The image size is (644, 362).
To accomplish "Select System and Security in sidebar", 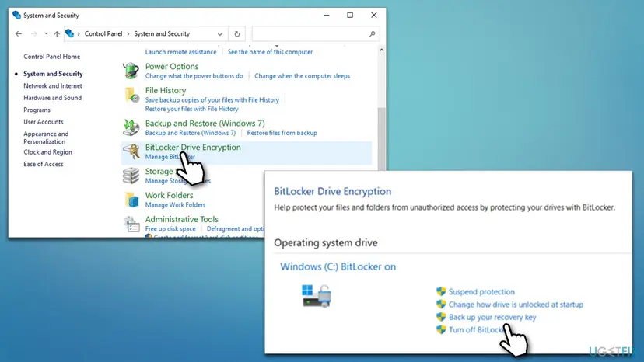I will (53, 74).
